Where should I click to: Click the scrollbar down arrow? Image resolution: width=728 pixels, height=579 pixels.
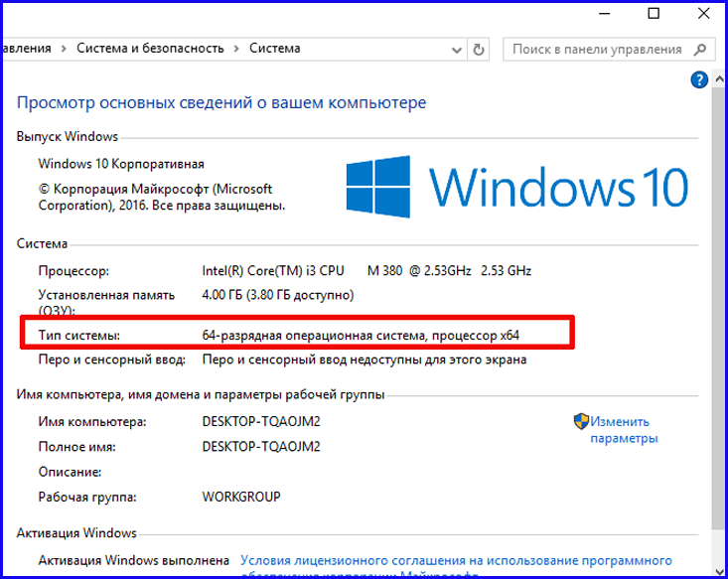point(719,571)
